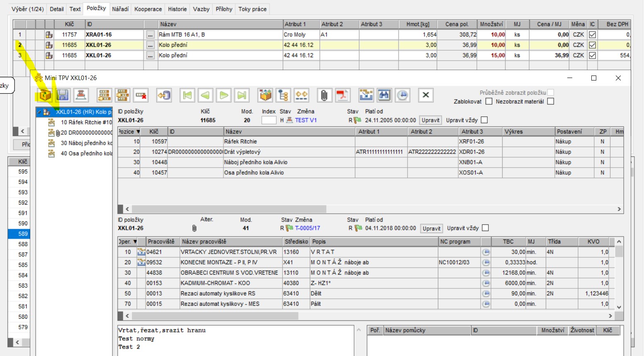This screenshot has height=356, width=644.
Task: Click clock icon in KADMIUM-CHROMAT operation row
Action: (x=486, y=283)
